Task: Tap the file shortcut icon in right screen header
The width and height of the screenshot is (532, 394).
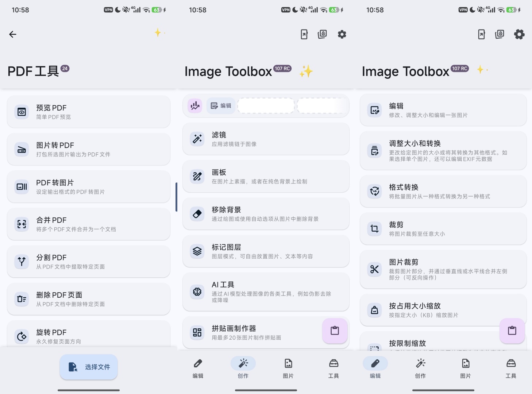Action: point(481,34)
